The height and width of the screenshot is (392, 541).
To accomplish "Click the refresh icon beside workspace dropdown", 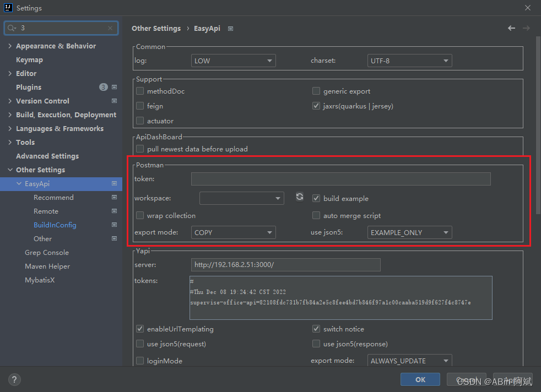I will point(300,197).
